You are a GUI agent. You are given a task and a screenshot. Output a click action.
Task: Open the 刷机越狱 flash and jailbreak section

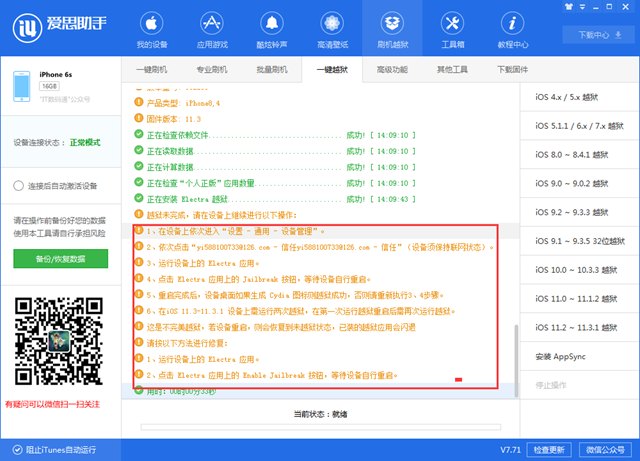point(392,30)
